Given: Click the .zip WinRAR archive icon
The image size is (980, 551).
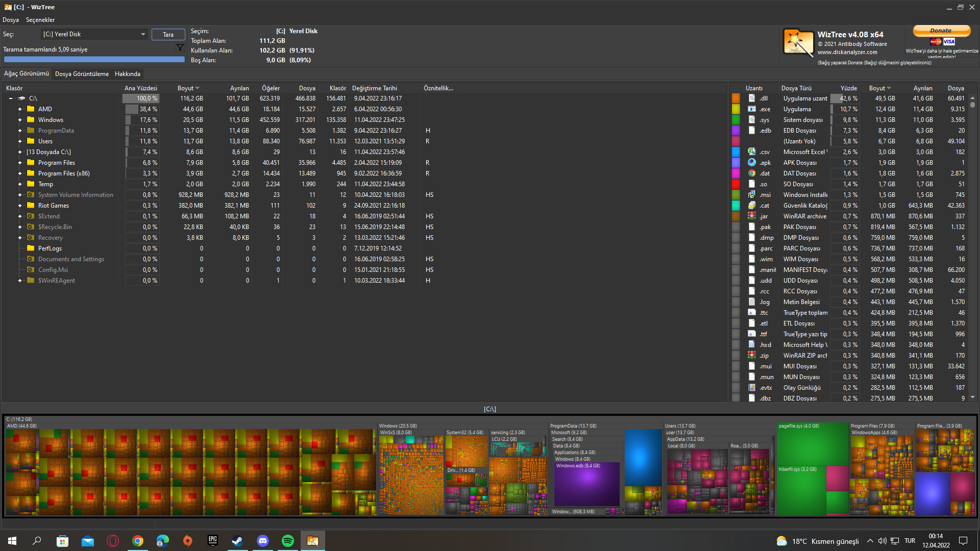Looking at the screenshot, I should coord(752,355).
